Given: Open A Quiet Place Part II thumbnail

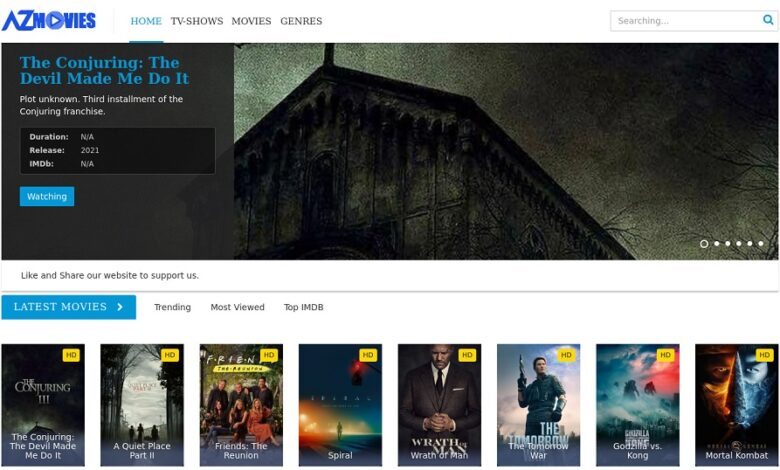Looking at the screenshot, I should pos(142,405).
